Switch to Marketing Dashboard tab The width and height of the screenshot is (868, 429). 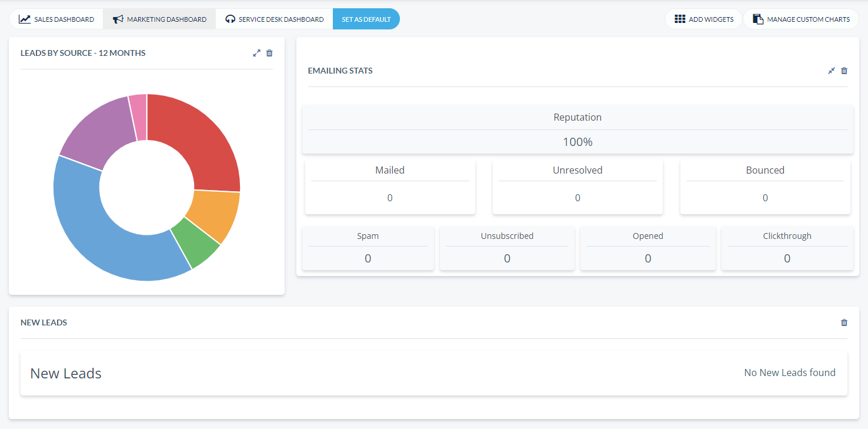pos(159,19)
